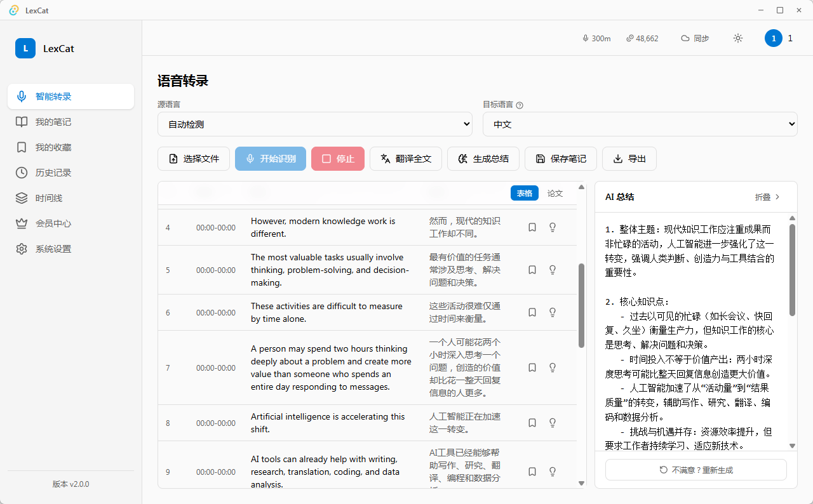Click the 48,662 credits indicator
Image resolution: width=813 pixels, height=504 pixels.
[642, 38]
